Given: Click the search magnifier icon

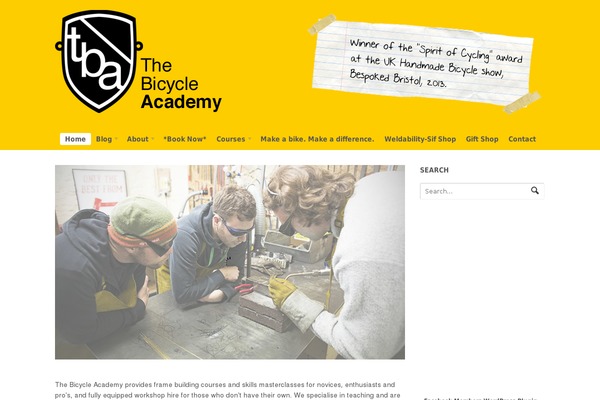Looking at the screenshot, I should coord(535,191).
